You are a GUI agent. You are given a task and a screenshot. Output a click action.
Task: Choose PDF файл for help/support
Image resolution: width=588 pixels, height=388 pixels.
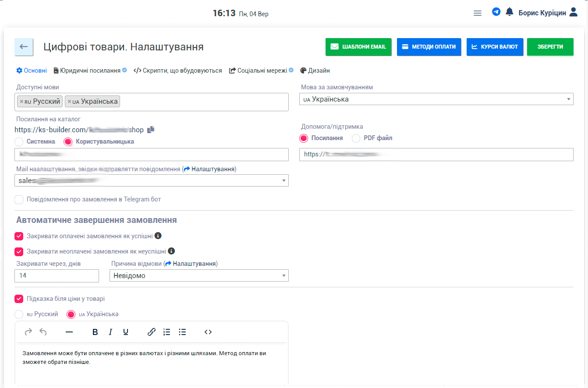356,138
